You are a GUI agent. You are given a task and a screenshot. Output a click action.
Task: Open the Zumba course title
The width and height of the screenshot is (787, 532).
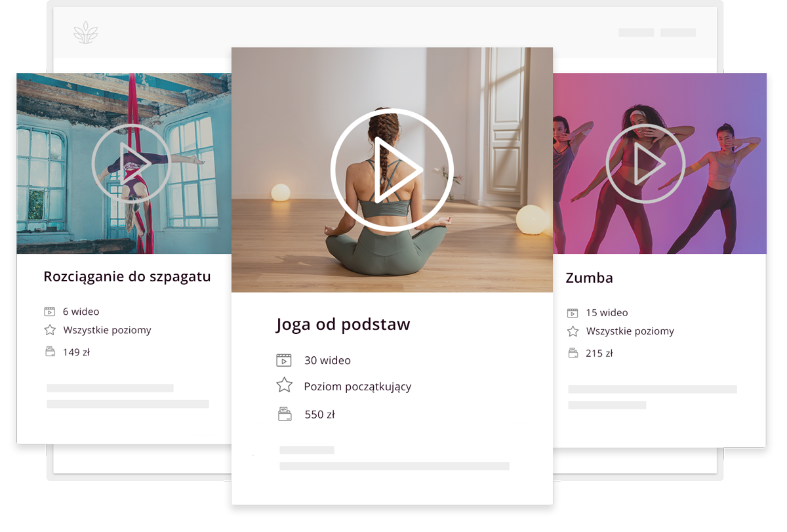[x=590, y=277]
